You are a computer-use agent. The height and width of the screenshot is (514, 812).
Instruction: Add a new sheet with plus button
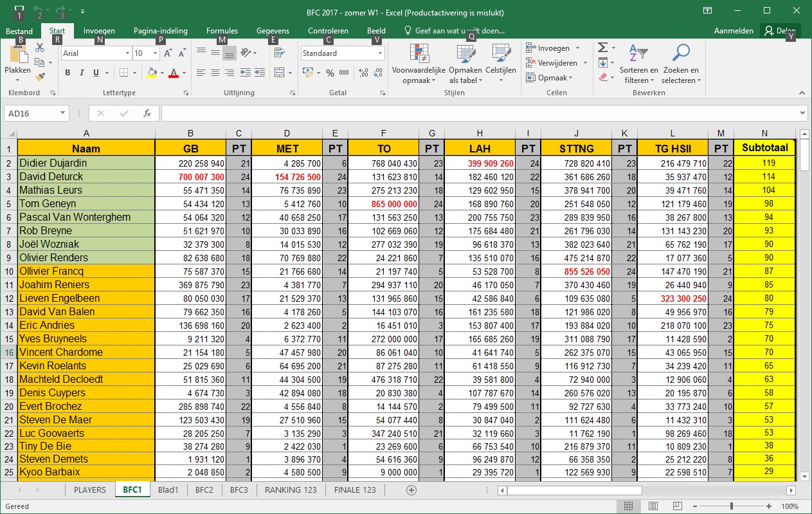coord(411,490)
